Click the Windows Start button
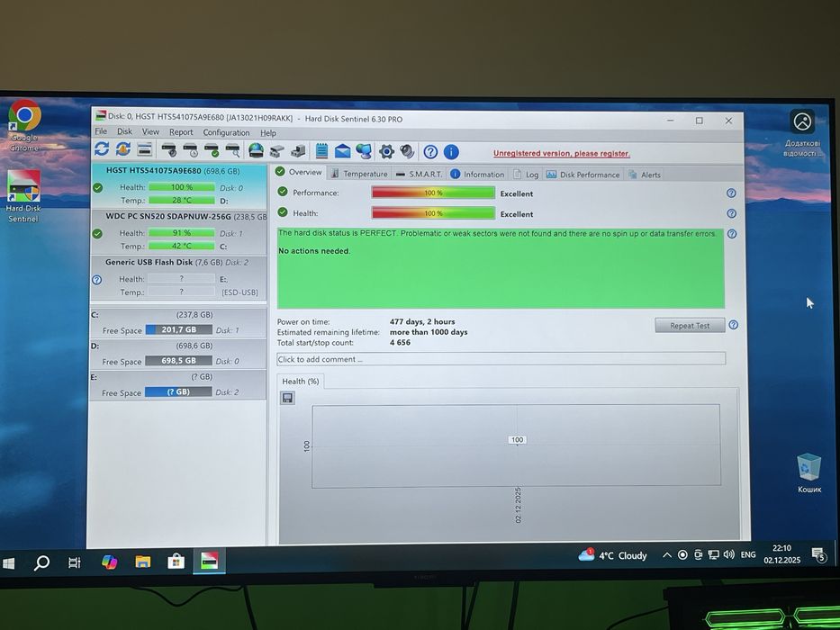This screenshot has height=630, width=840. click(9, 563)
